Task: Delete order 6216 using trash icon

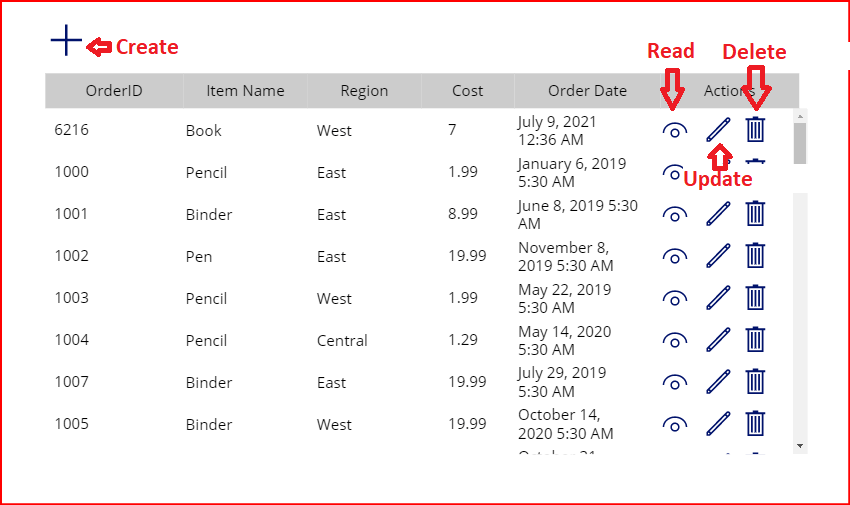Action: (756, 129)
